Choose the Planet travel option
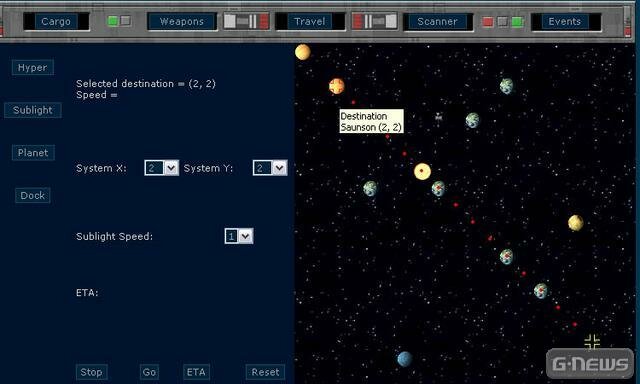 coord(33,153)
